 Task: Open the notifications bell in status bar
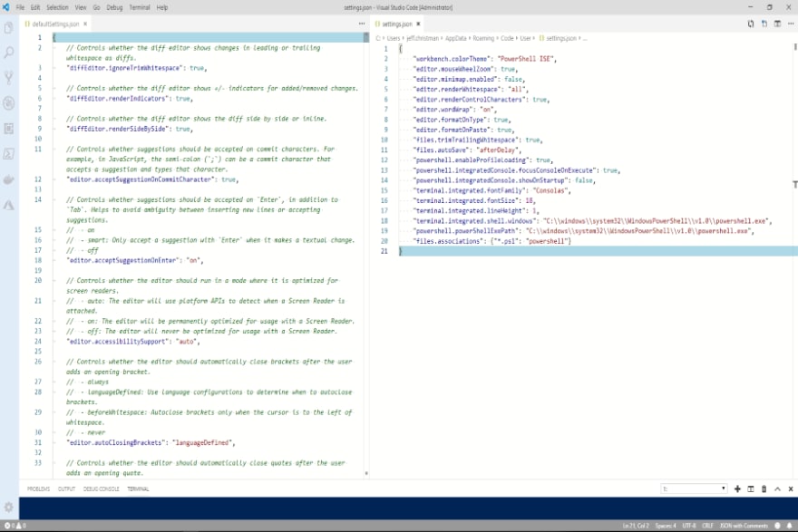click(789, 526)
